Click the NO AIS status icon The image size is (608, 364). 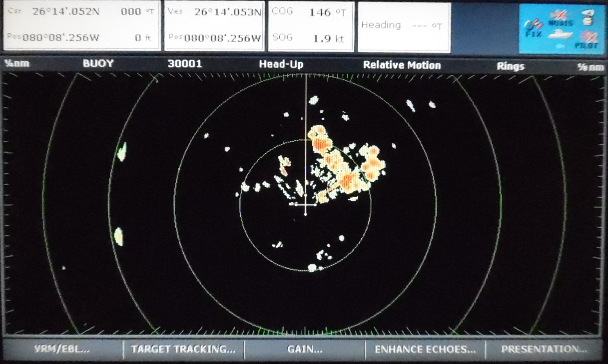pyautogui.click(x=561, y=18)
